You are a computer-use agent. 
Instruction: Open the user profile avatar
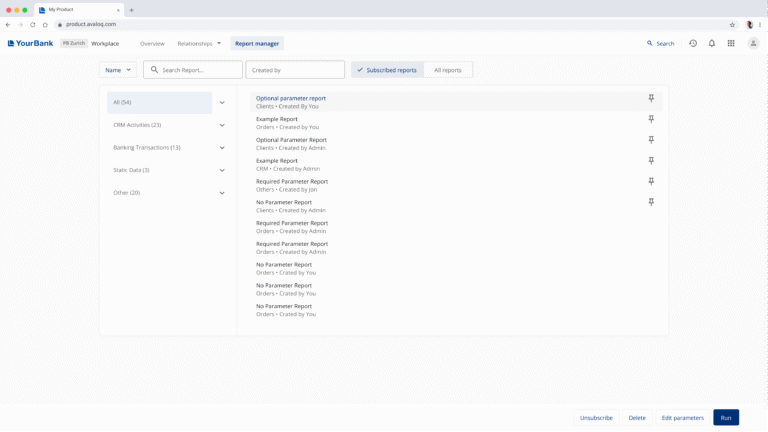[753, 43]
